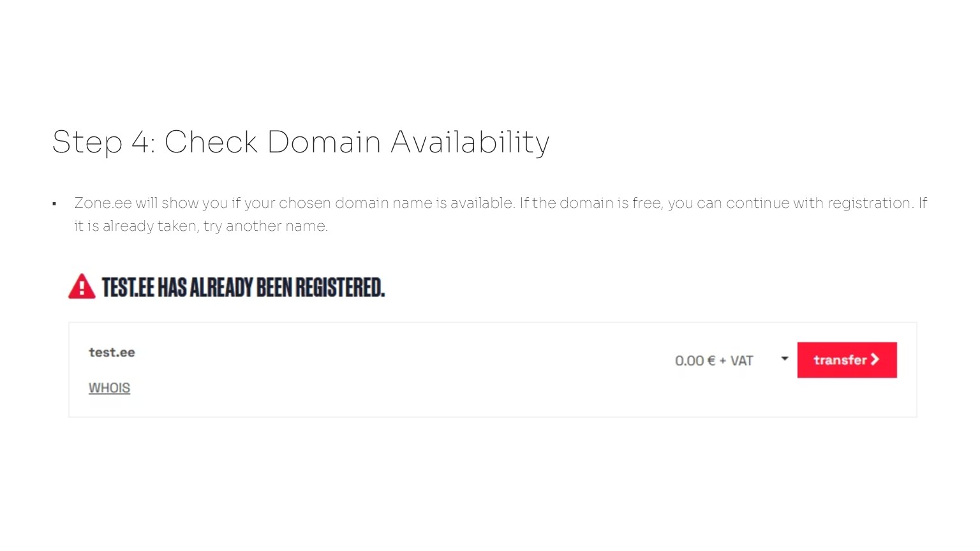Click the 'TEST.EE HAS ALREADY BEEN REGISTERED' headline
The image size is (980, 551).
tap(243, 288)
